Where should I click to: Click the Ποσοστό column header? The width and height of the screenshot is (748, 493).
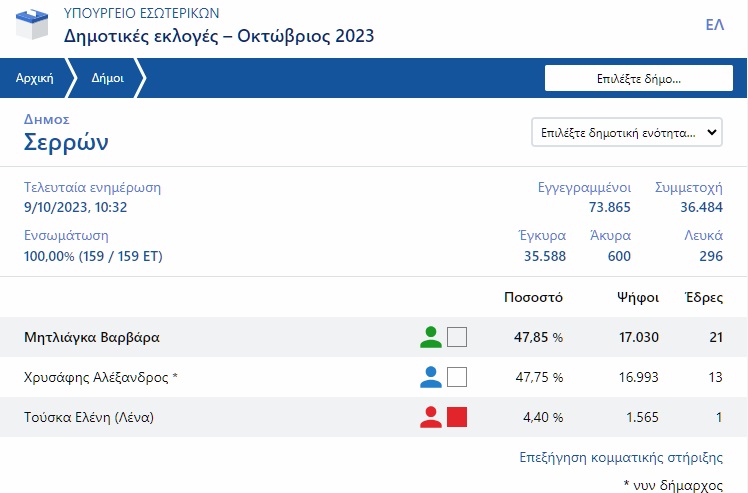click(533, 297)
